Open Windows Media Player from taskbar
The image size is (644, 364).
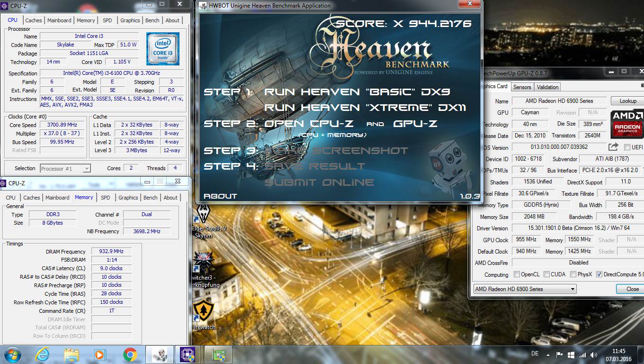point(99,355)
